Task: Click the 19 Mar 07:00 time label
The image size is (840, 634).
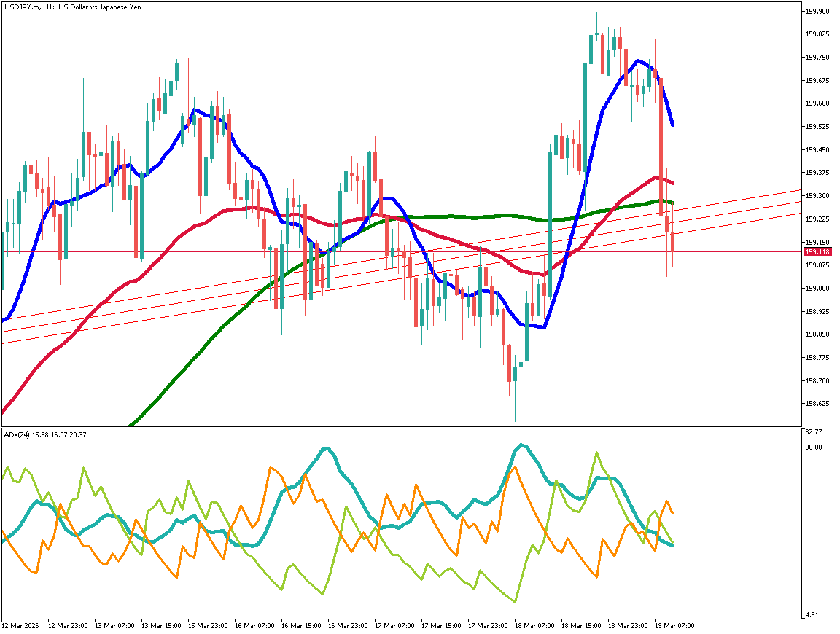Action: tap(674, 625)
